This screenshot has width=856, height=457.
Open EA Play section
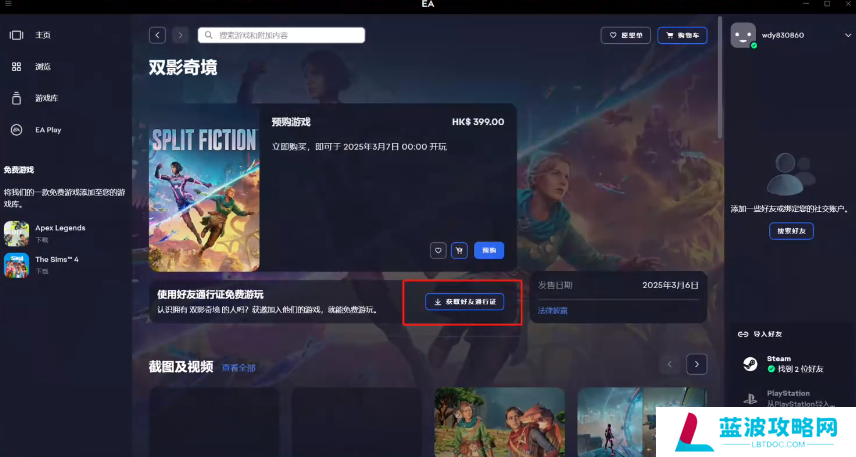48,130
